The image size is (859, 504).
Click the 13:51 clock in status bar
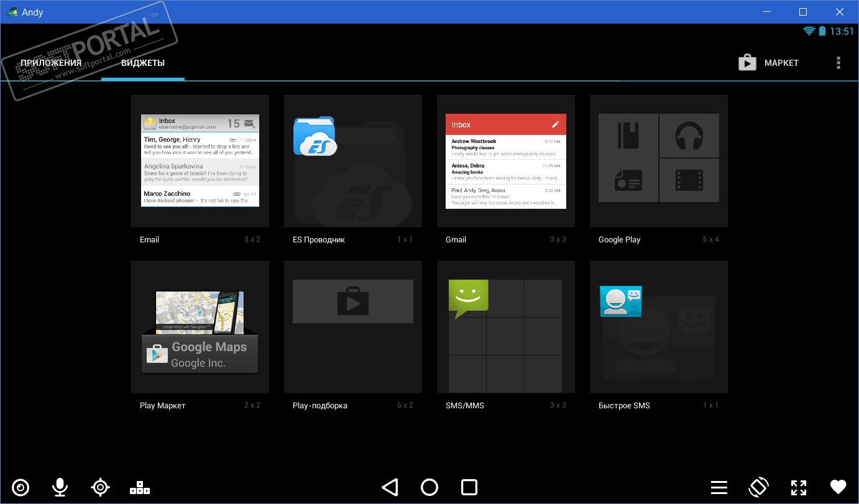(842, 31)
